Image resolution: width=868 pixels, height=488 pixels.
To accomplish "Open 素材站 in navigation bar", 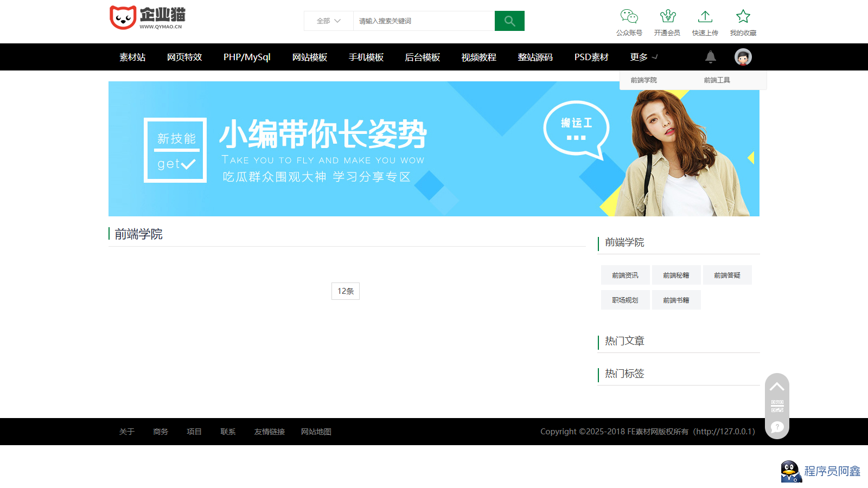I will 132,57.
